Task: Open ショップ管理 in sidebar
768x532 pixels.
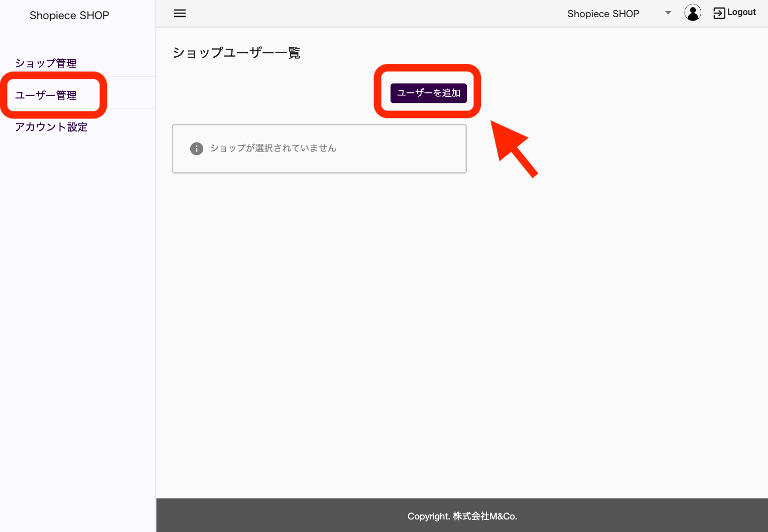Action: [46, 63]
